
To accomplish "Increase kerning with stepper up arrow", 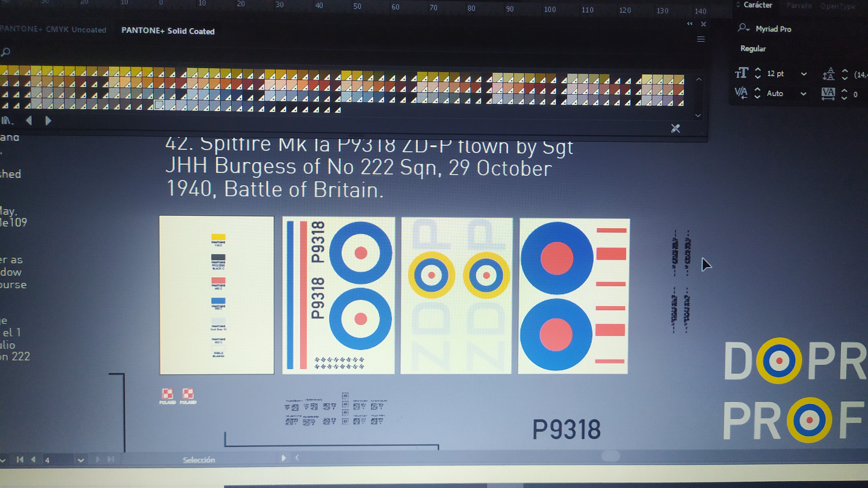I will (x=758, y=89).
